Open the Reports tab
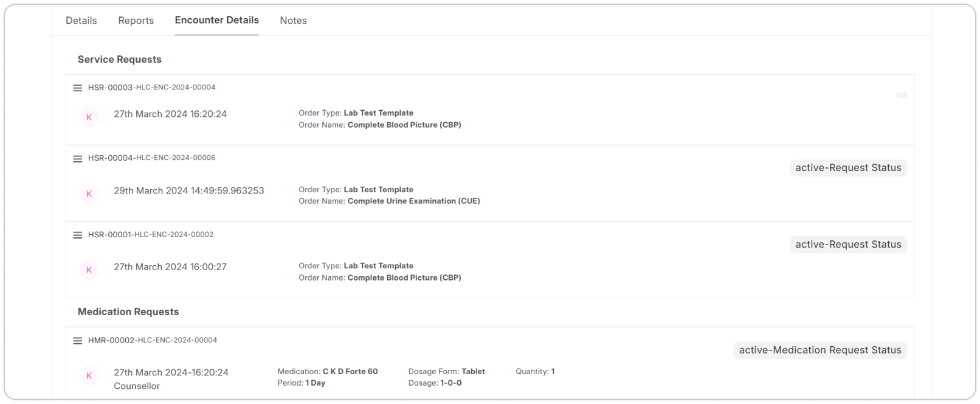Screen dimensions: 980x404 point(136,21)
